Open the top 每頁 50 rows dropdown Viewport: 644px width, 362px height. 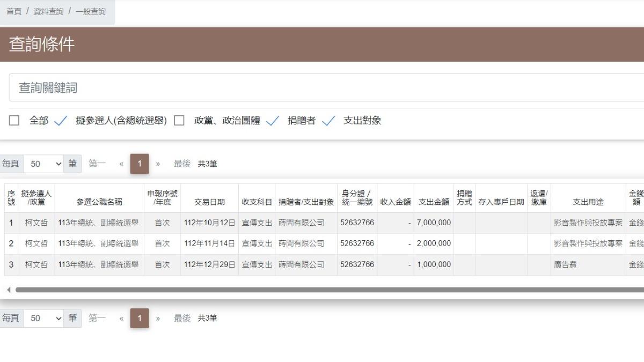tap(43, 164)
